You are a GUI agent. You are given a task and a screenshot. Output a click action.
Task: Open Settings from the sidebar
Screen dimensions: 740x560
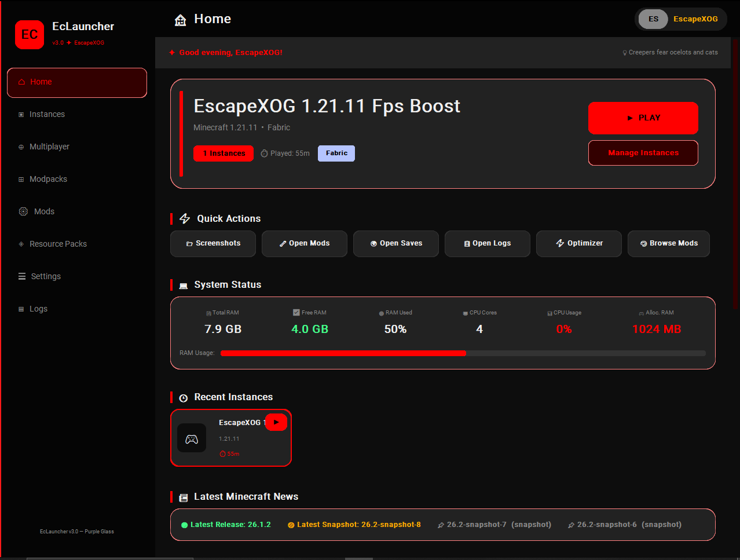click(77, 277)
